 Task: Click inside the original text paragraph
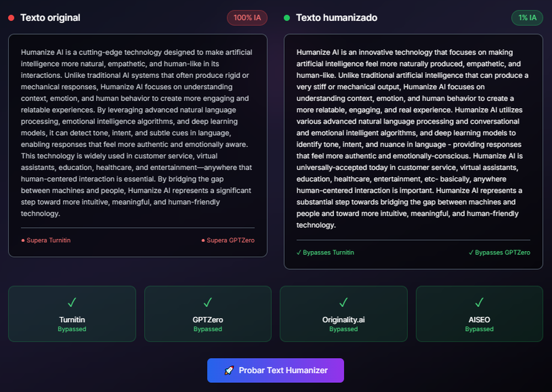137,133
